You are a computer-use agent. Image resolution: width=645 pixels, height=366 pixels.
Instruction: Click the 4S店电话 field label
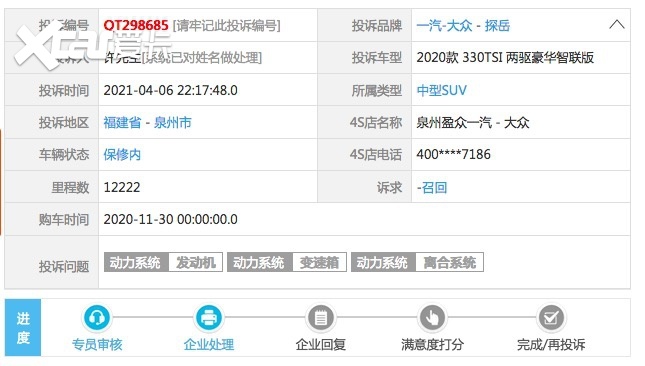376,155
